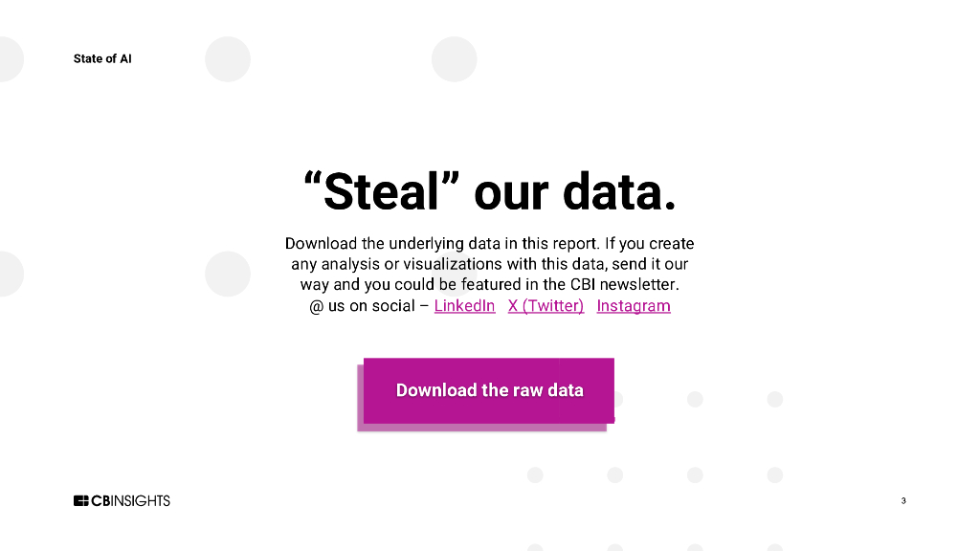Image resolution: width=980 pixels, height=551 pixels.
Task: Click the slide page number 3
Action: pyautogui.click(x=903, y=500)
